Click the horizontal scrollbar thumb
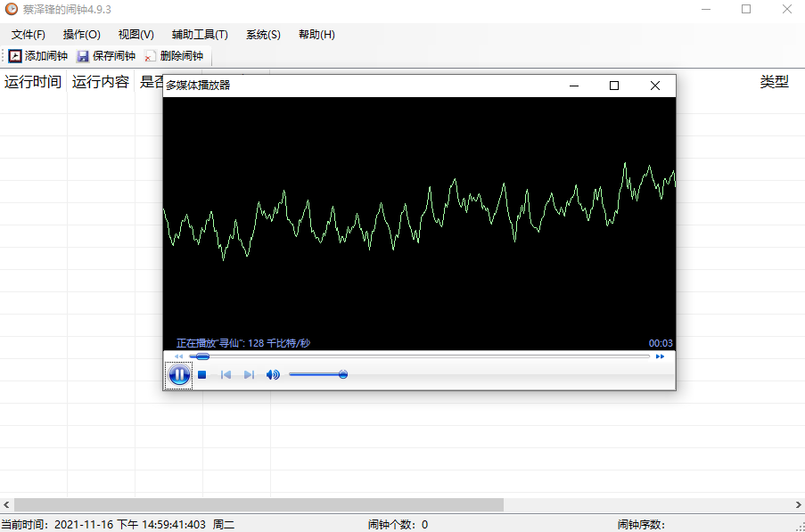Viewport: 805px width, 532px height. coord(259,504)
